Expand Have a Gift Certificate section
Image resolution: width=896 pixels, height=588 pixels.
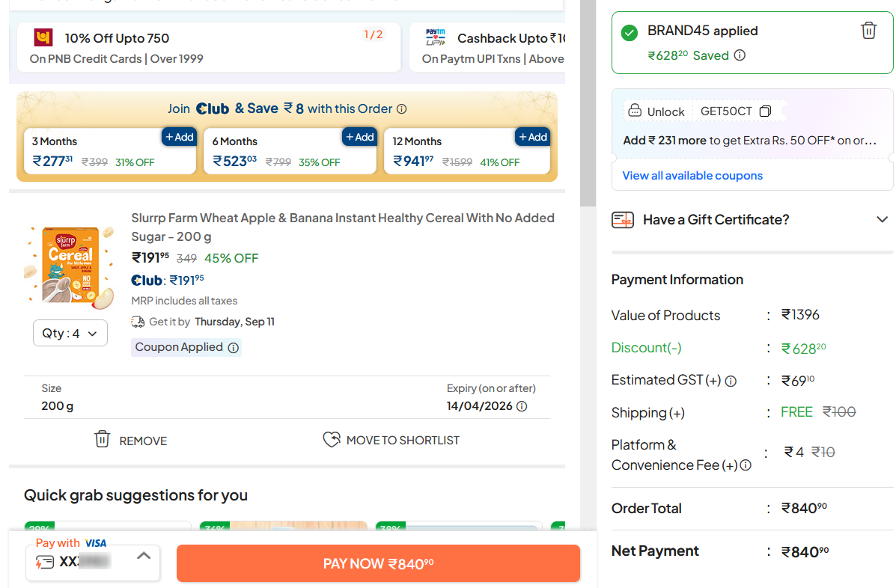882,219
